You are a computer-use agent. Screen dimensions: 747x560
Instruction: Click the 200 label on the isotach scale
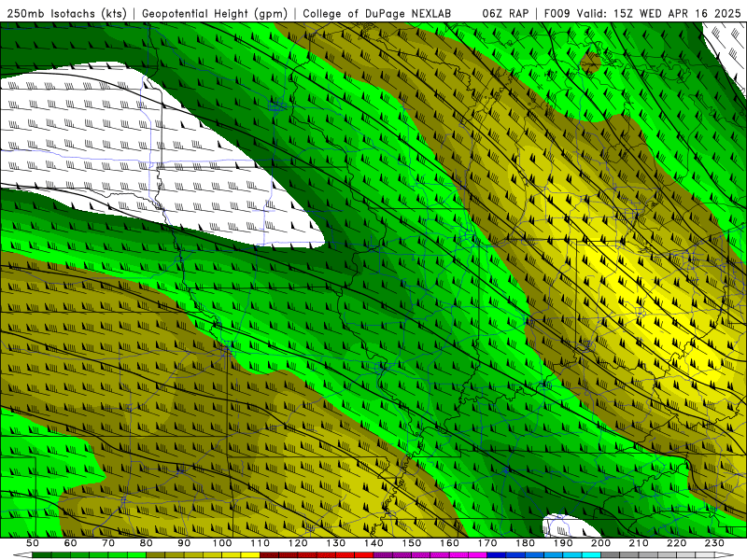point(600,543)
